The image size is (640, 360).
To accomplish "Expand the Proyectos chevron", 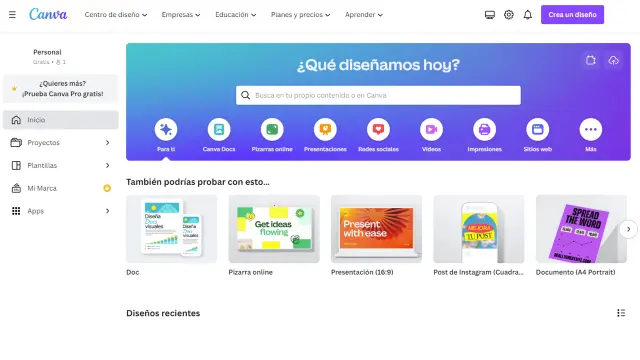I will (107, 142).
